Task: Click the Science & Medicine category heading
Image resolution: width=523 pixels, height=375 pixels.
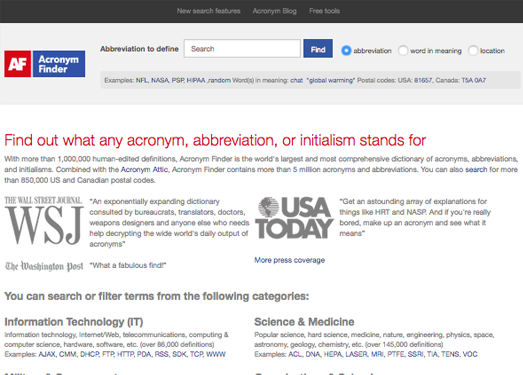Action: click(304, 322)
